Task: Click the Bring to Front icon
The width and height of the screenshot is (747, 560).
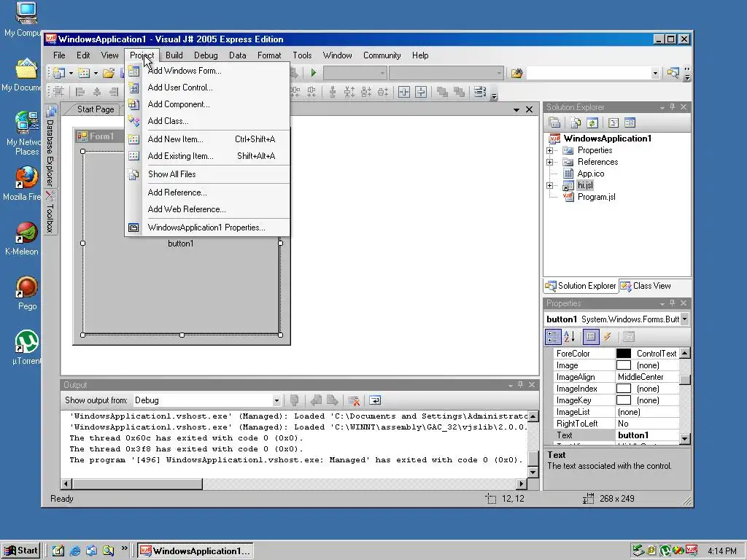Action: 443,92
